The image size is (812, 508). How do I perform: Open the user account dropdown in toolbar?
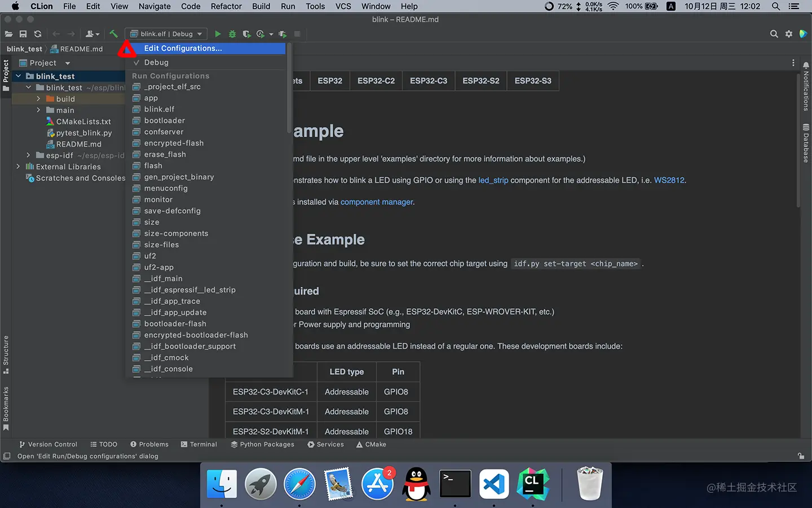point(92,34)
